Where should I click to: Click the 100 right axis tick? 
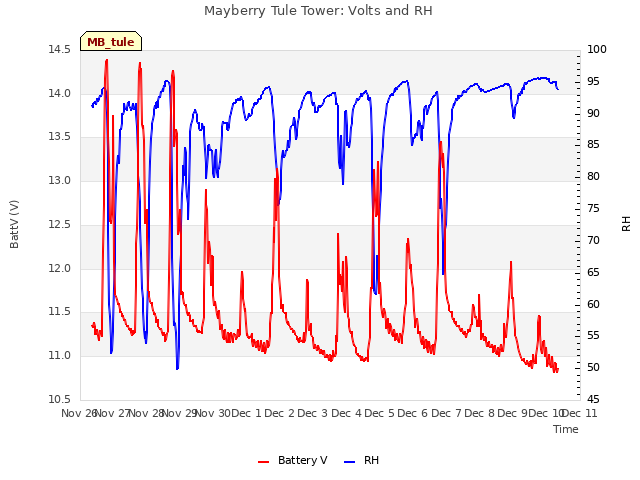[x=597, y=49]
